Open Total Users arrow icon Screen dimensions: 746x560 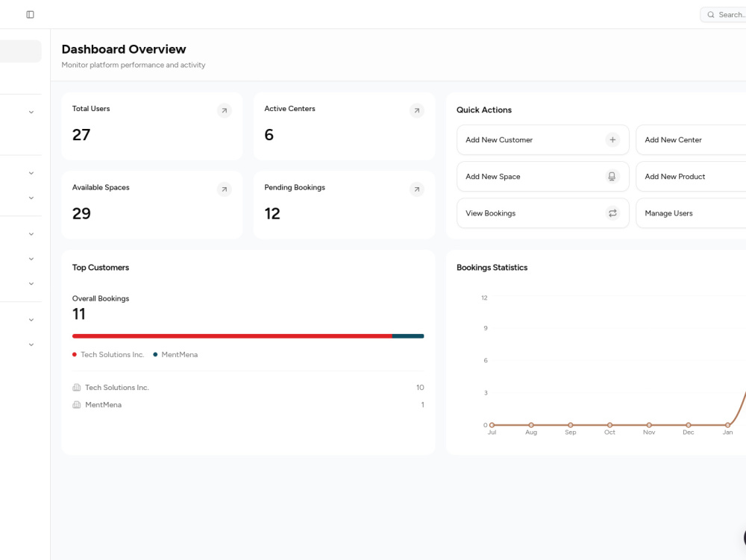click(x=225, y=110)
